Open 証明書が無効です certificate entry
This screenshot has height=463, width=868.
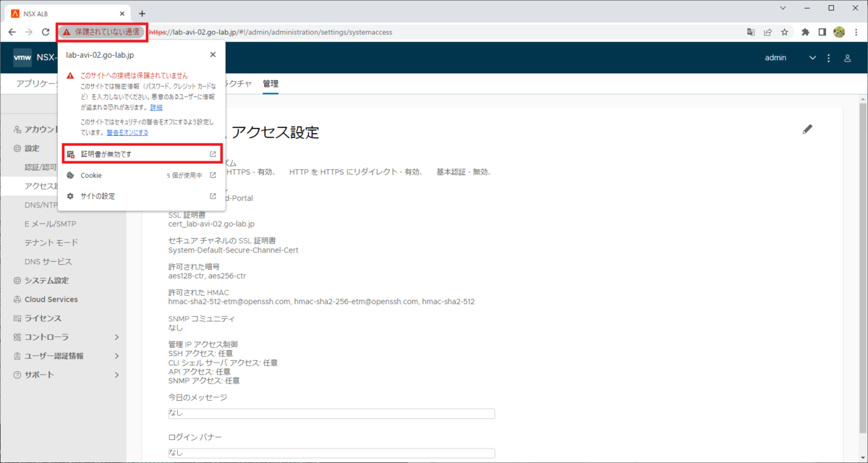[142, 154]
